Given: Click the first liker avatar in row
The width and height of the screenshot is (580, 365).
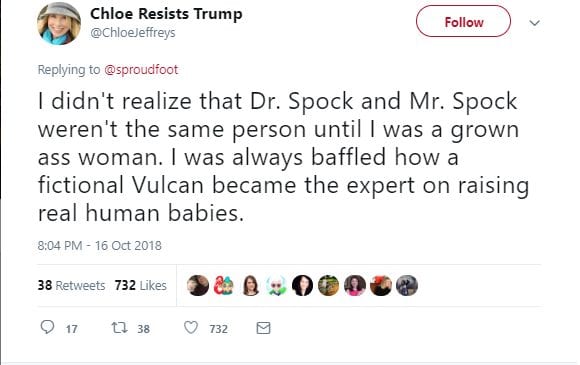Looking at the screenshot, I should click(198, 285).
